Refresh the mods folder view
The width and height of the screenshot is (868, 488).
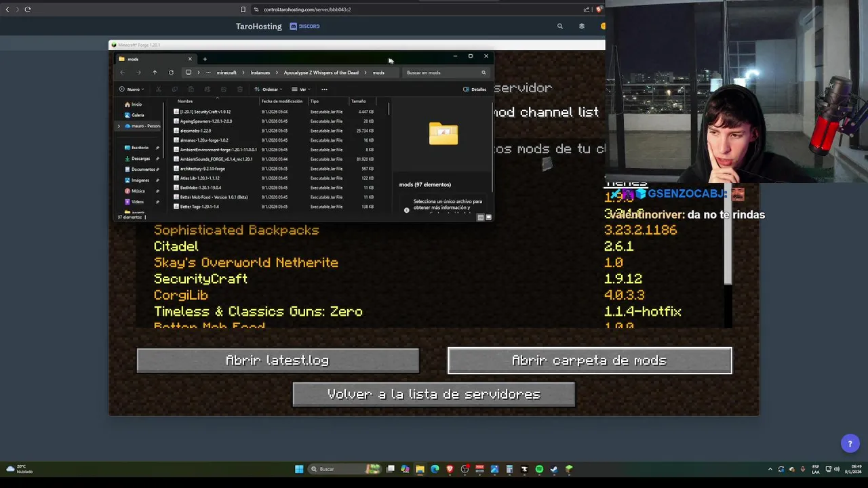171,73
